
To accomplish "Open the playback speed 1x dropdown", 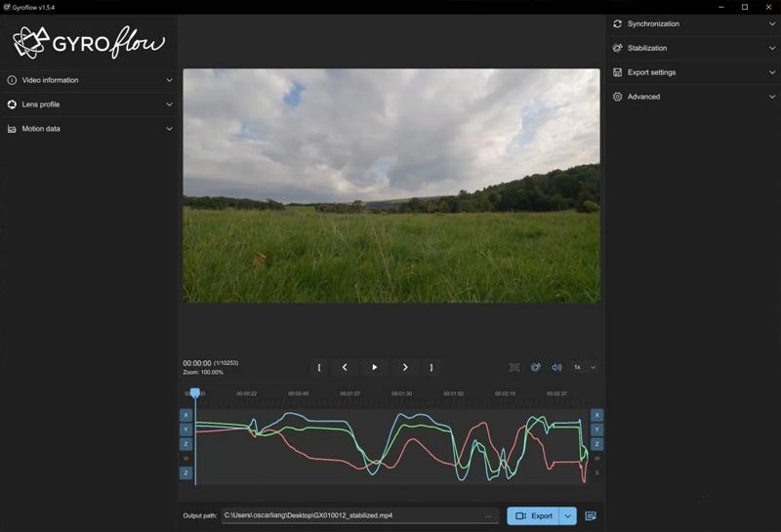I will [x=585, y=368].
